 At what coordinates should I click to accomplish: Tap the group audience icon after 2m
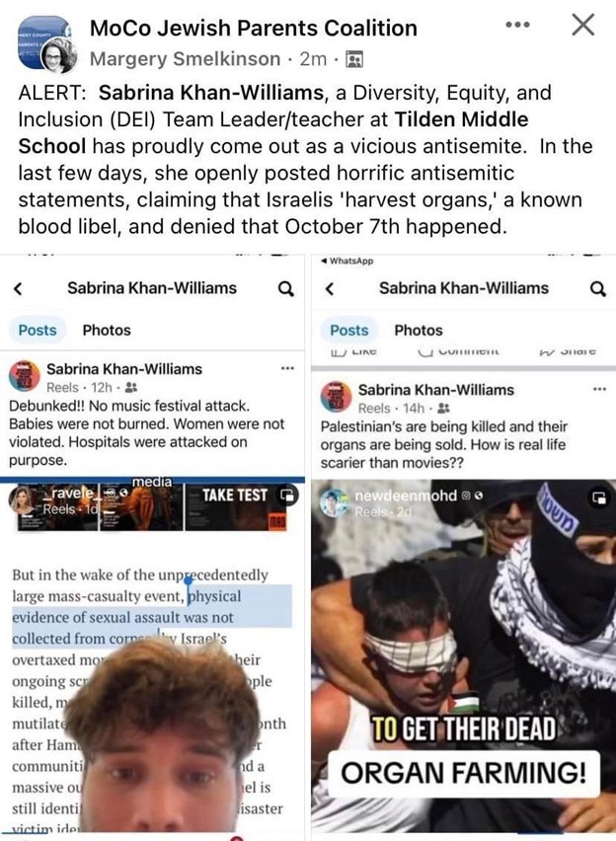354,58
